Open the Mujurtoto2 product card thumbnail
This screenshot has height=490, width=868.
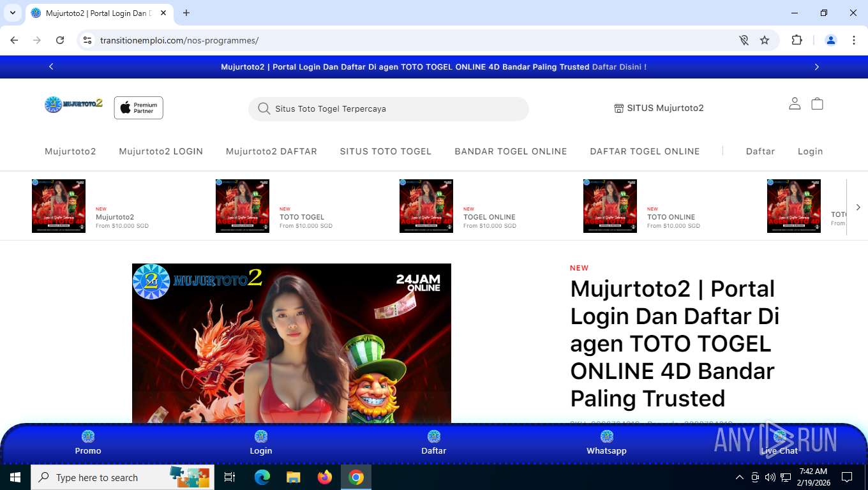pyautogui.click(x=59, y=206)
